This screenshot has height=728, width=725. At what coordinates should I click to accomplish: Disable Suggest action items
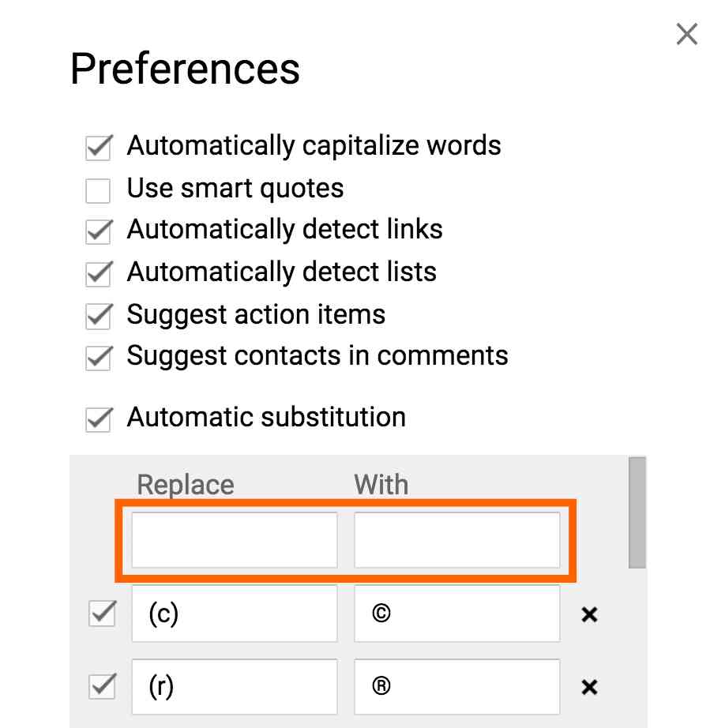(97, 316)
